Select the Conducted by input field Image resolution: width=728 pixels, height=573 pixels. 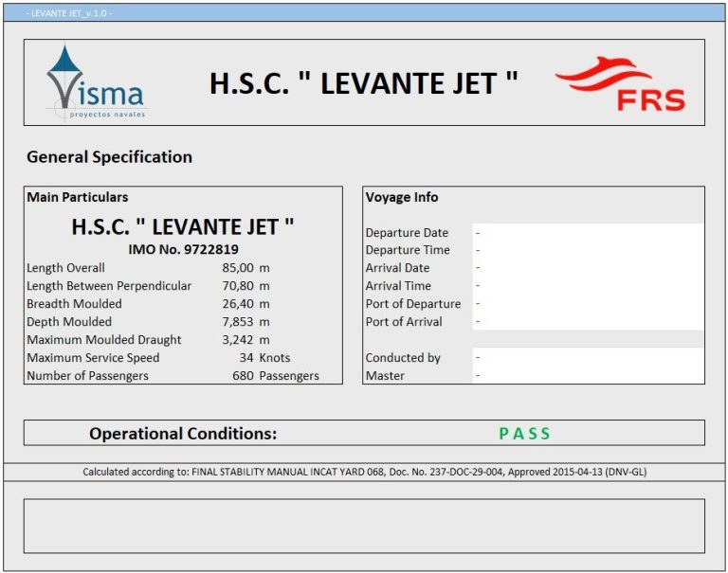tap(588, 357)
